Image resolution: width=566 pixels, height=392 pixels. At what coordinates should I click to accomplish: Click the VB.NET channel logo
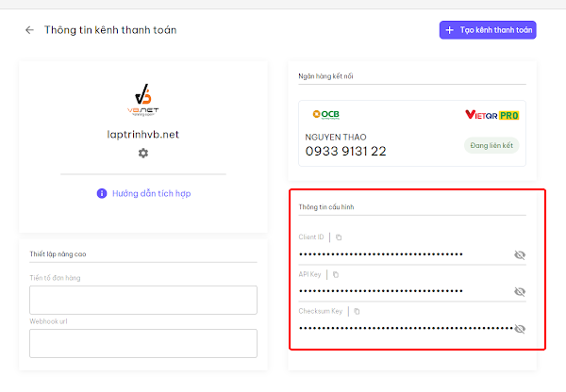tap(142, 100)
